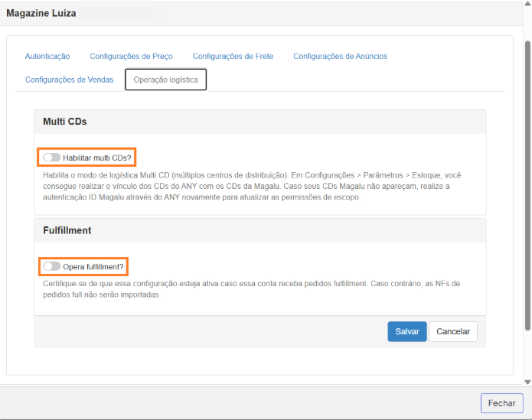Screen dimensions: 532x420
Task: Click the Fulfillment section heading
Action: [x=67, y=230]
